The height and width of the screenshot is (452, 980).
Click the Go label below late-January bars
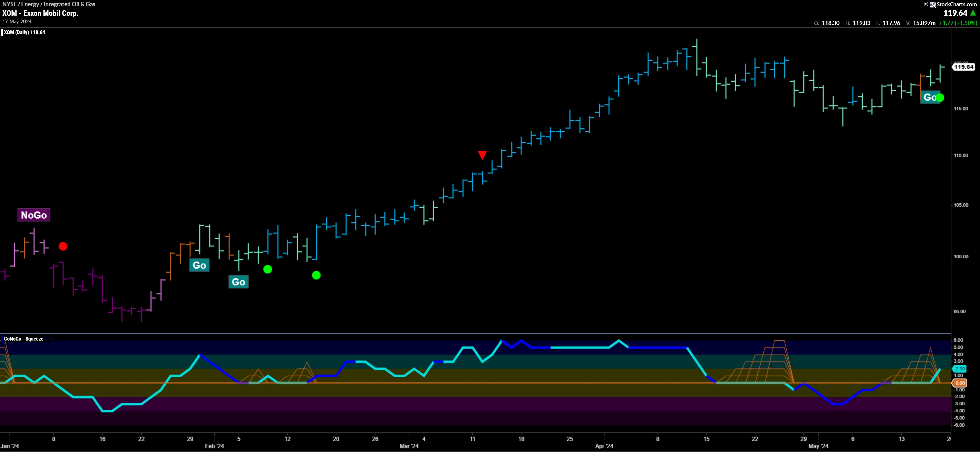(199, 265)
